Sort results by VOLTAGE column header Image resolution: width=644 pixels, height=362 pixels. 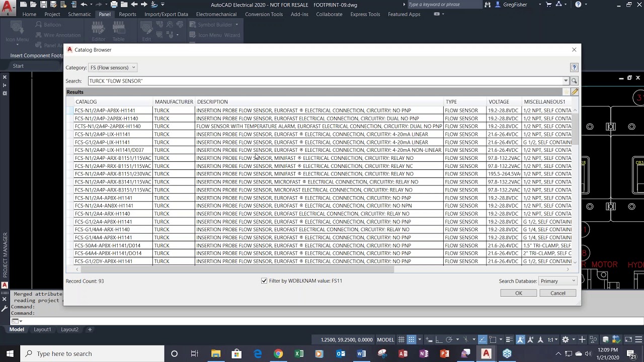click(504, 102)
